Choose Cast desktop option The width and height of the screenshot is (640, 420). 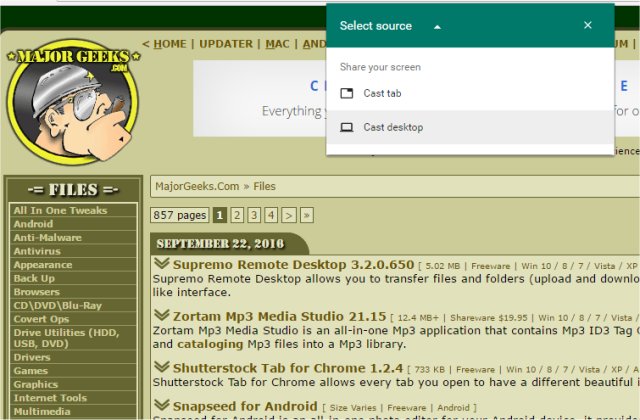[x=470, y=127]
